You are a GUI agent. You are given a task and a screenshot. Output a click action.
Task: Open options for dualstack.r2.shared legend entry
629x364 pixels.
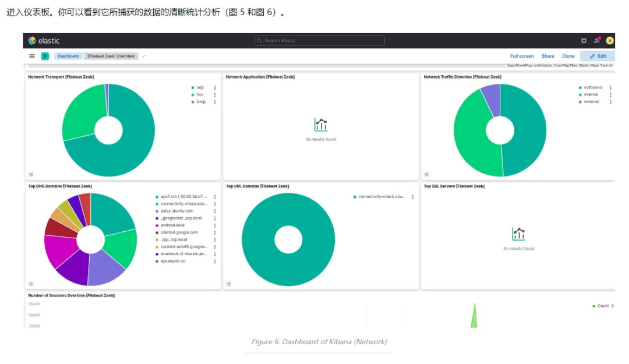tap(215, 254)
